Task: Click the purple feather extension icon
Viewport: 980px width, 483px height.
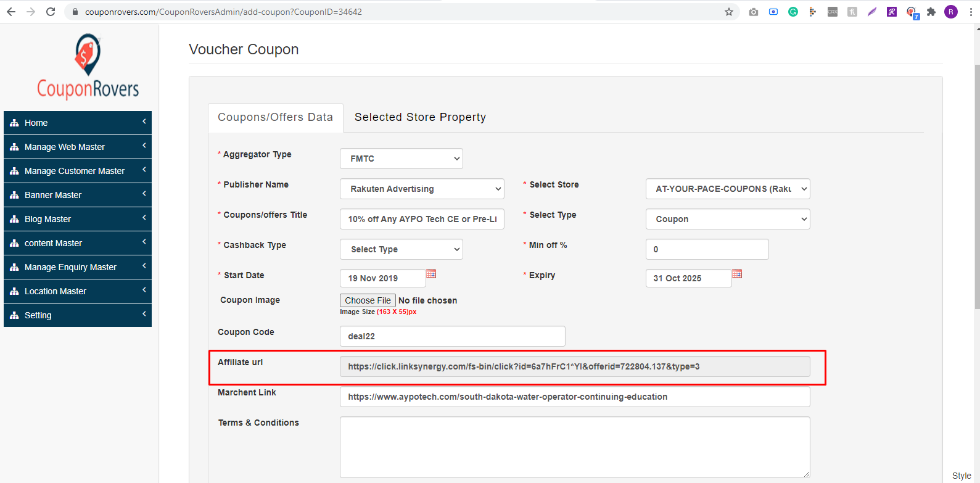Action: pos(872,12)
